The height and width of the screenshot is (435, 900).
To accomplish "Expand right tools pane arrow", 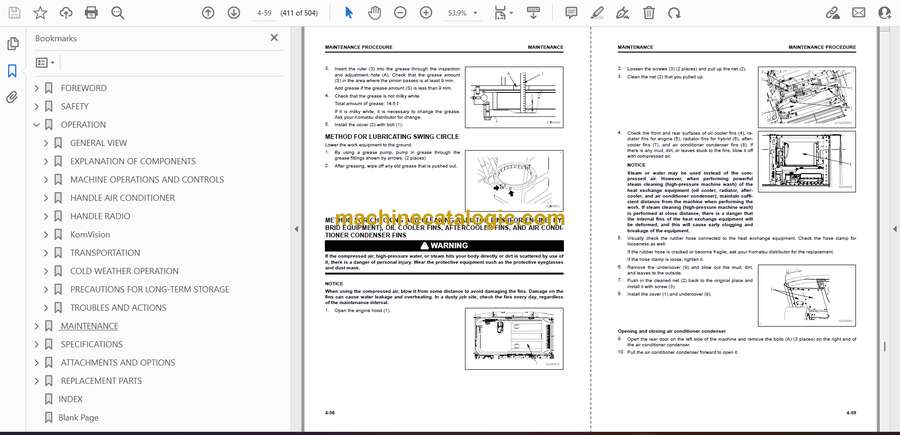I will [x=895, y=229].
